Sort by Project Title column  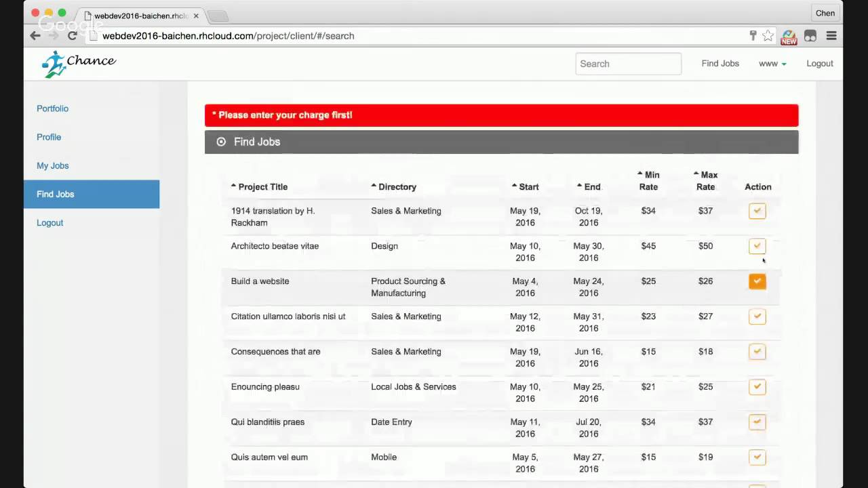click(259, 187)
